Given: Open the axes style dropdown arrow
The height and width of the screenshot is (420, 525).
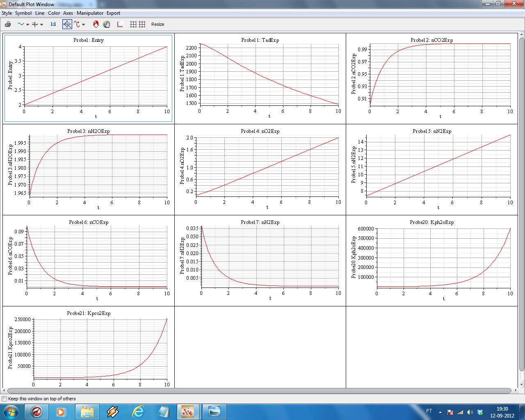Looking at the screenshot, I should click(41, 25).
